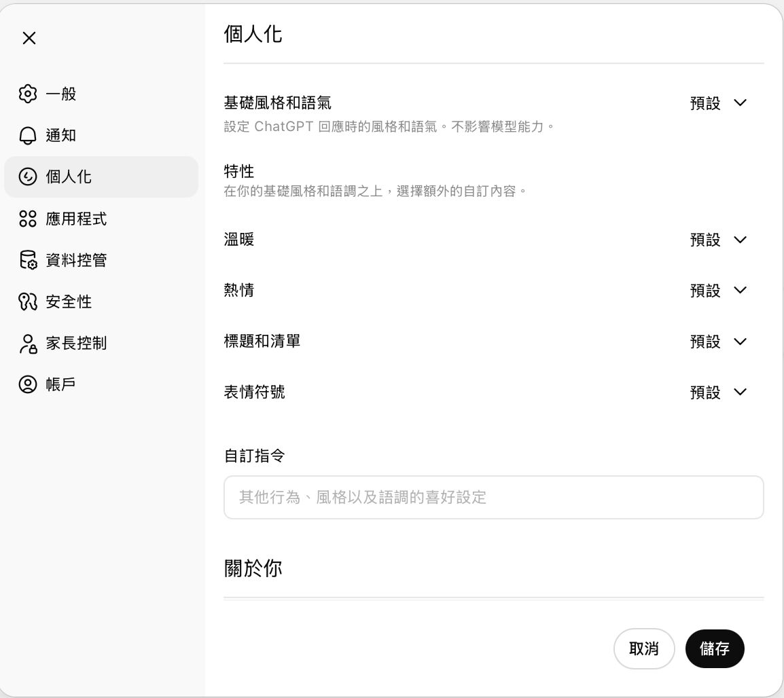Expand the 表情符號 options chevron

point(740,392)
